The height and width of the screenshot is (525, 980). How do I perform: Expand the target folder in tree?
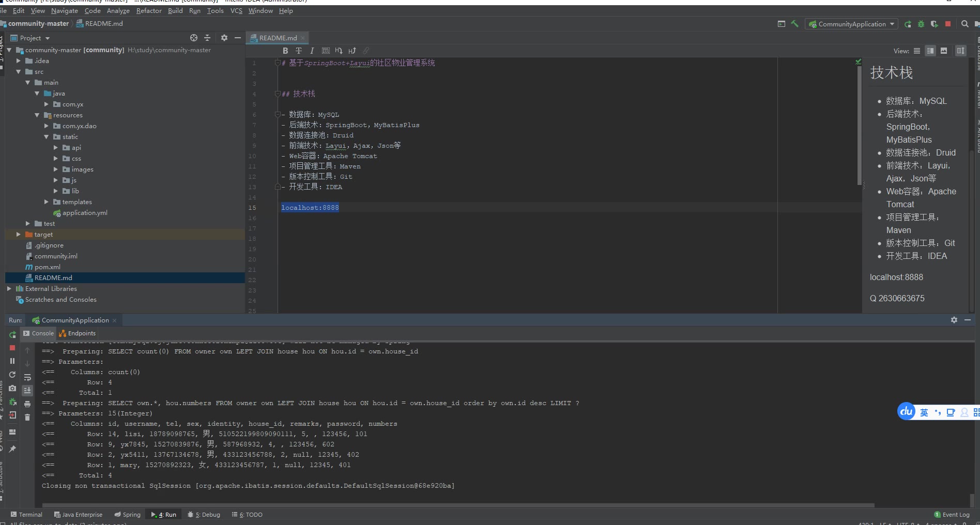(19, 235)
